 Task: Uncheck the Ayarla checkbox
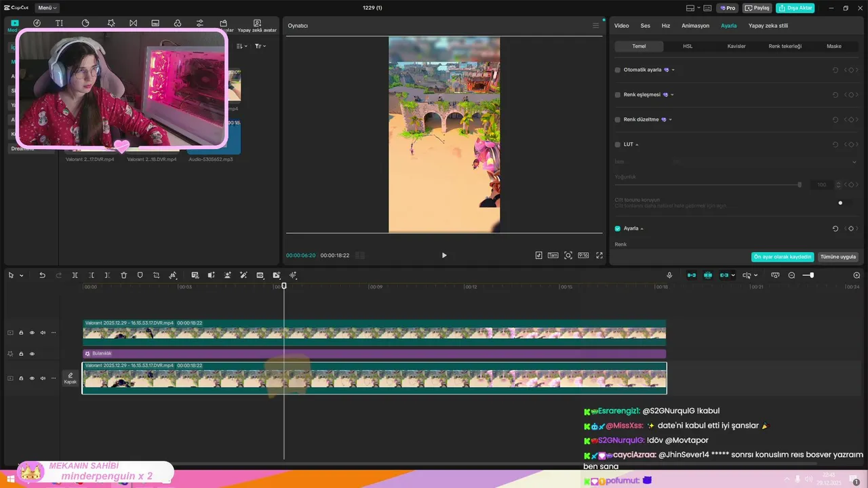[x=617, y=229]
